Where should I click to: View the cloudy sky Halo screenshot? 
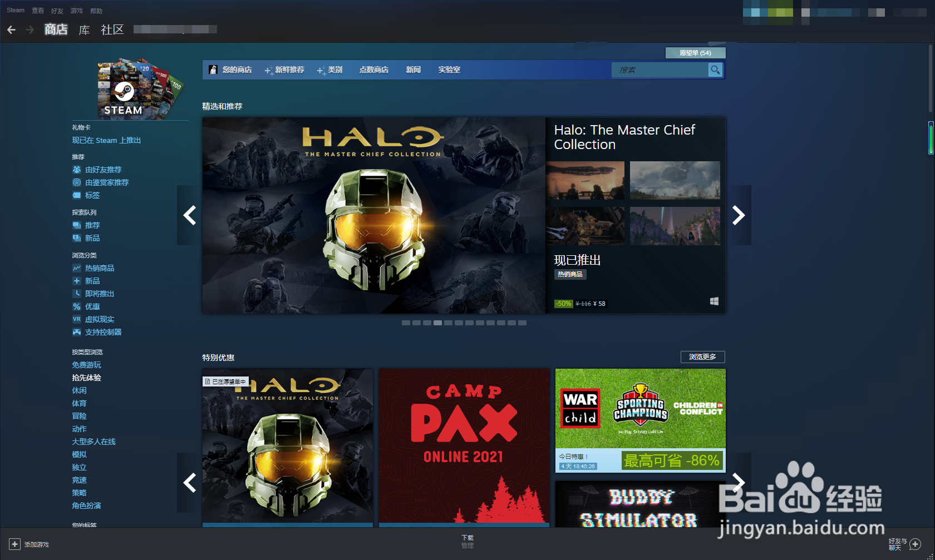(x=675, y=180)
